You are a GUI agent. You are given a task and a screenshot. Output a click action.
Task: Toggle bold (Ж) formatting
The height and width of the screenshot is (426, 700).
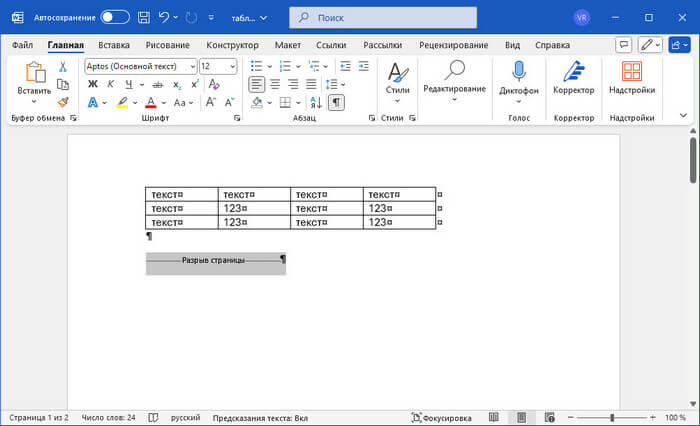[x=93, y=84]
